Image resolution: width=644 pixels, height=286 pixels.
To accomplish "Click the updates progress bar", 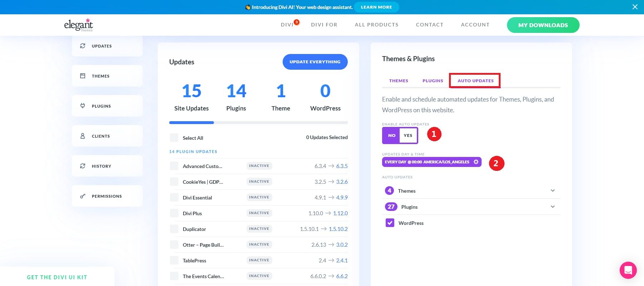I will (x=258, y=123).
